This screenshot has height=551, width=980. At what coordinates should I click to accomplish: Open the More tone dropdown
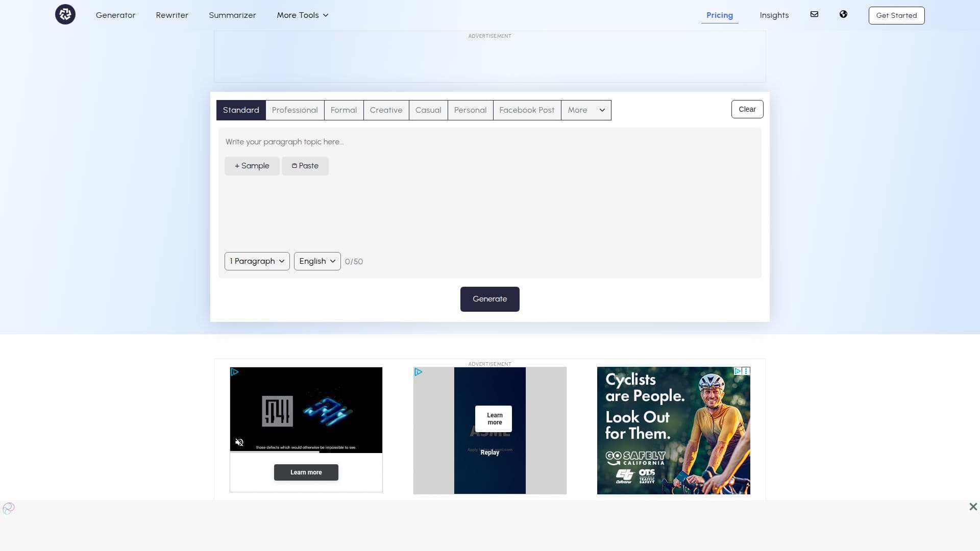[x=586, y=110]
